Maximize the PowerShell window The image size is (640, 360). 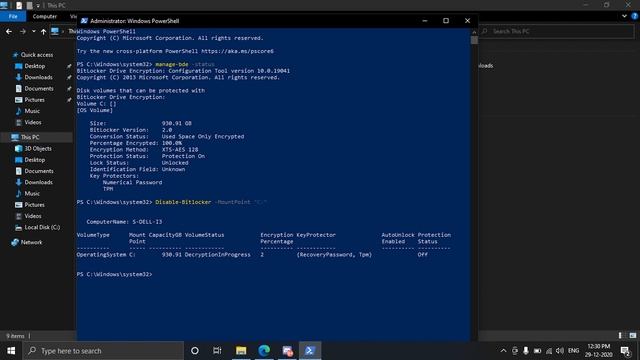[x=446, y=20]
